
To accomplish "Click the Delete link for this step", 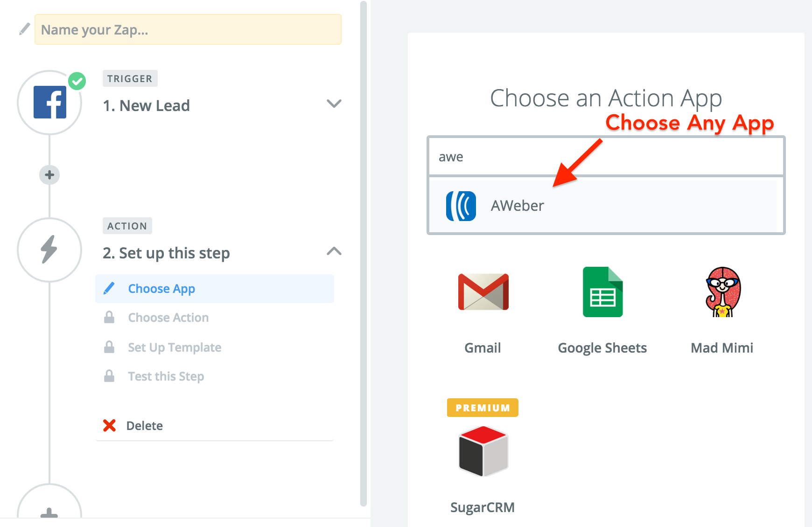I will click(x=145, y=426).
